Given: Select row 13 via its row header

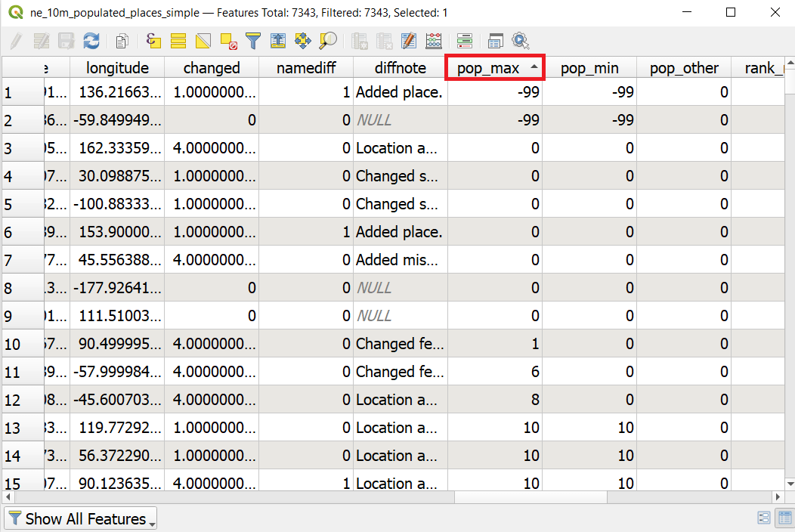Looking at the screenshot, I should [23, 428].
